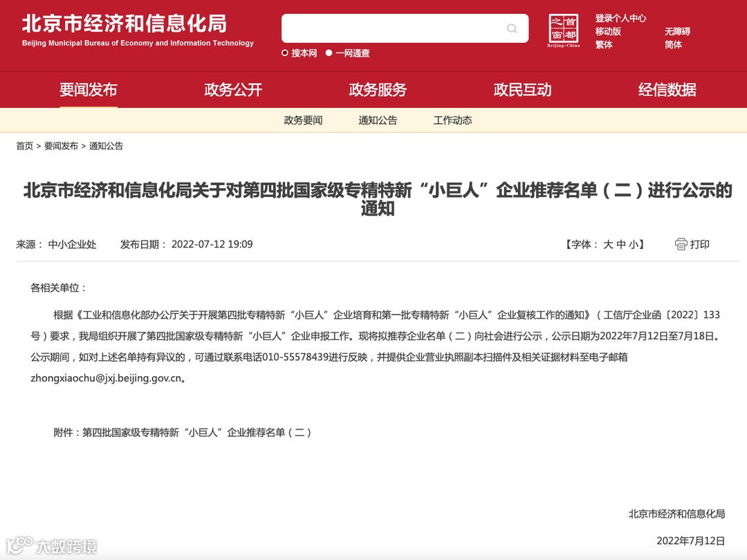
Task: Click the signature date 2022年7月12日
Action: click(691, 541)
